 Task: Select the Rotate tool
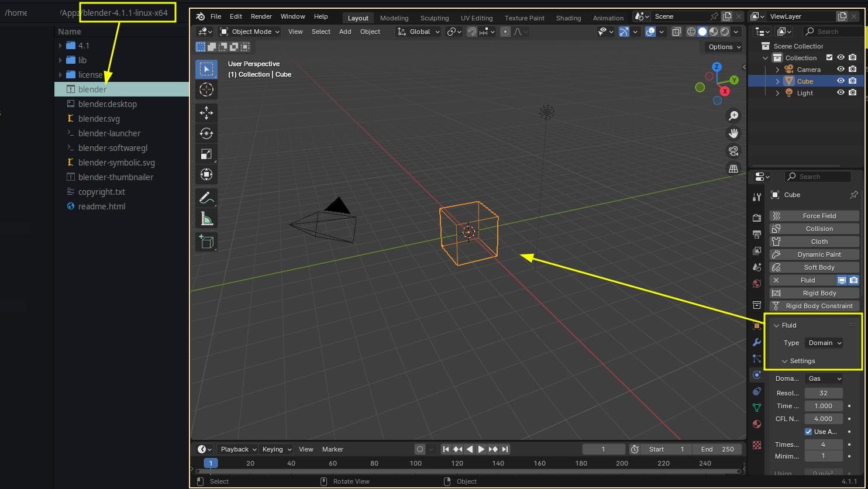(206, 133)
